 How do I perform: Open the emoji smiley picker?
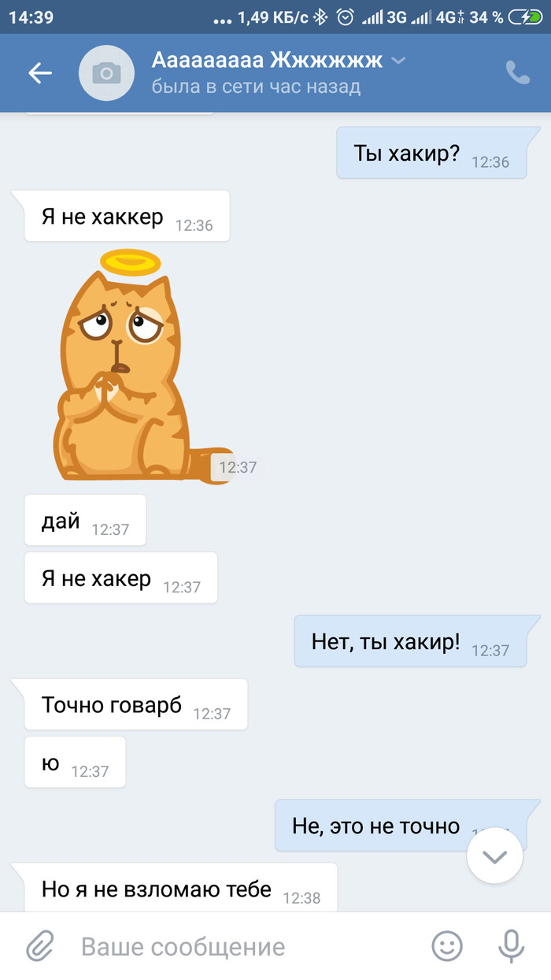[x=447, y=946]
